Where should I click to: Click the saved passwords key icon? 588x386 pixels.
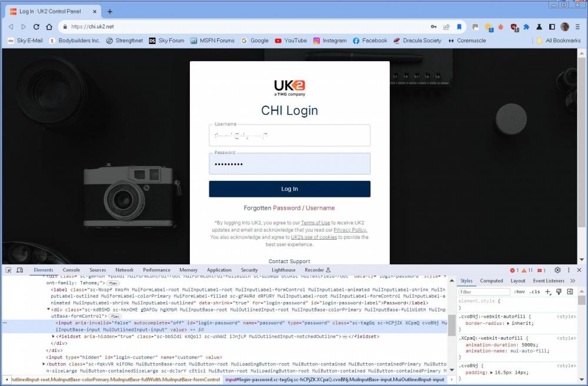tap(434, 26)
